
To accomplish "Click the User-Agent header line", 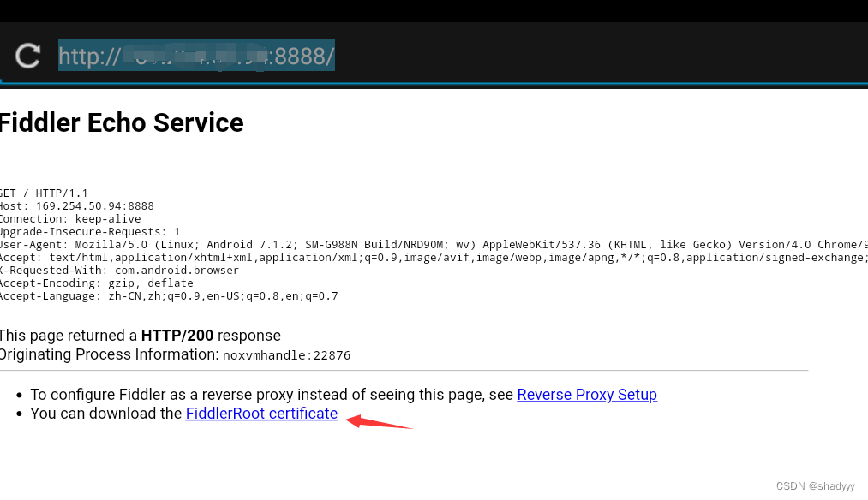I will point(434,245).
